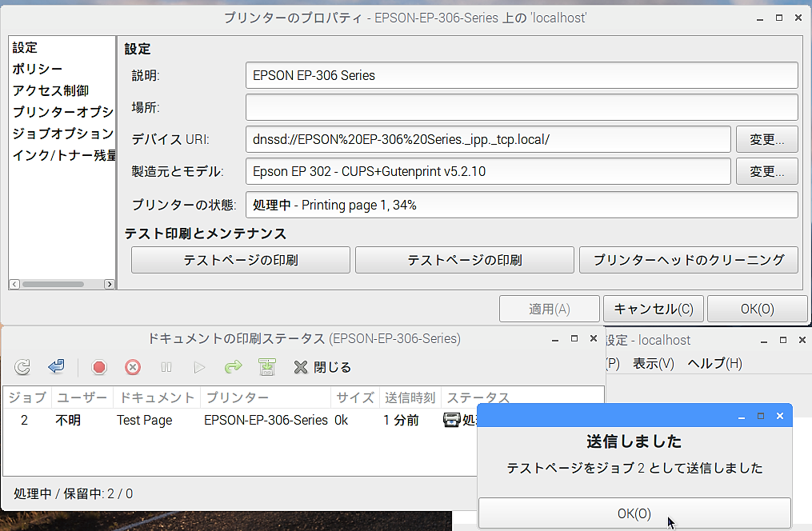Screen dimensions: 812x531
Task: Click the 適用(A) button
Action: [550, 309]
